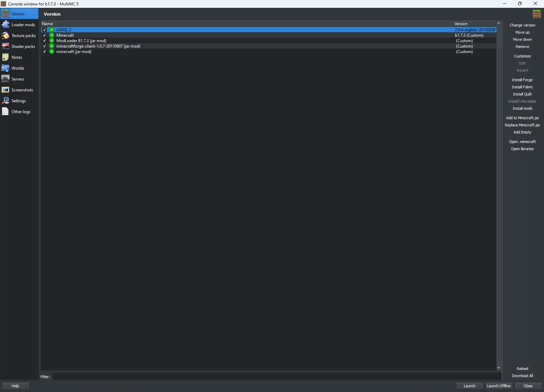Open Other logs via its icon

tap(6, 111)
